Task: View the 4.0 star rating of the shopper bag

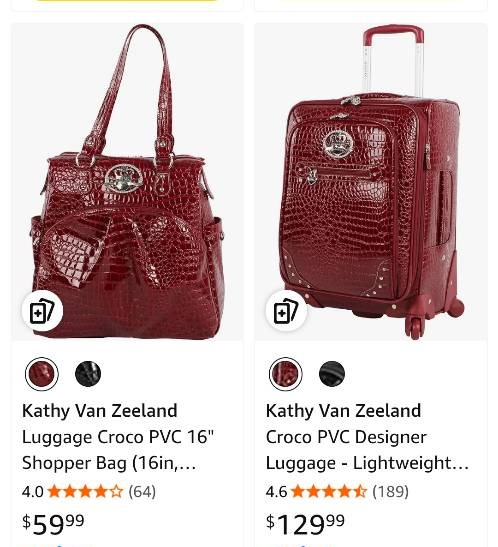Action: (85, 492)
